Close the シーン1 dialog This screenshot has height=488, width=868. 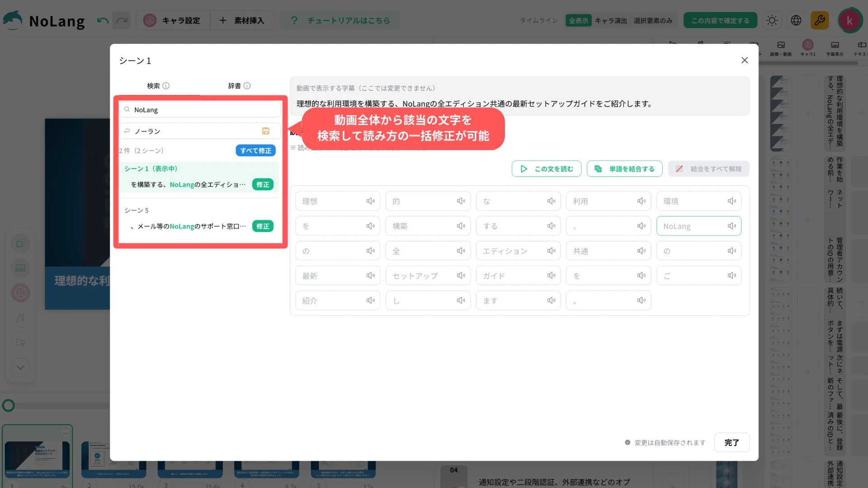coord(745,61)
